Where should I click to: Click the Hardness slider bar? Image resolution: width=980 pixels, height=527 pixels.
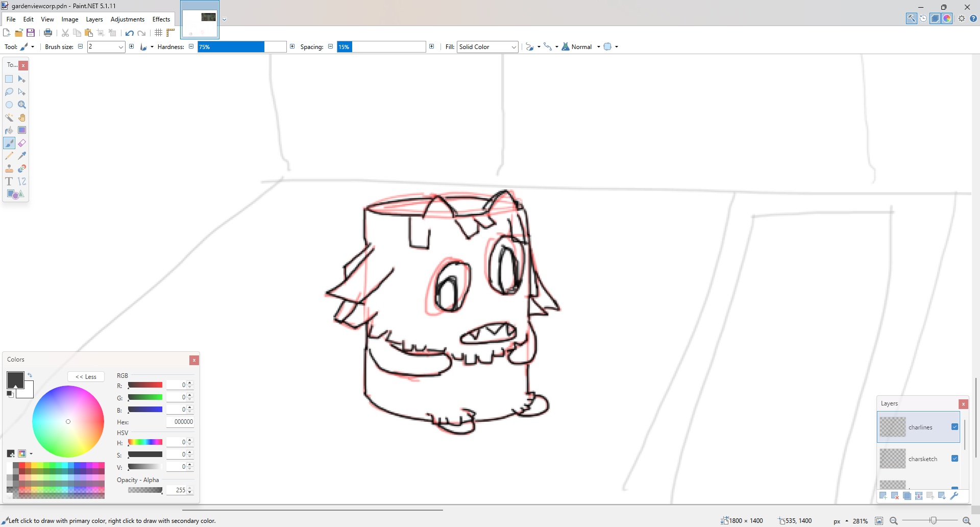click(x=241, y=47)
